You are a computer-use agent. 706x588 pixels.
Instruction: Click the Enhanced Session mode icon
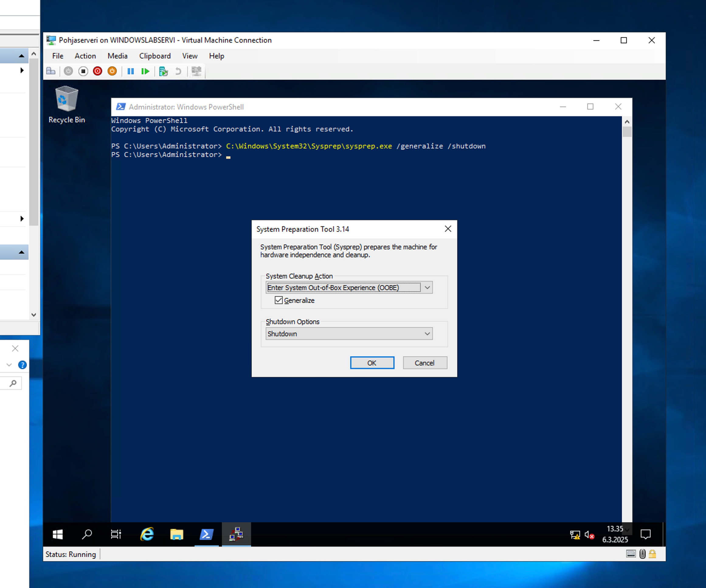[x=197, y=71]
